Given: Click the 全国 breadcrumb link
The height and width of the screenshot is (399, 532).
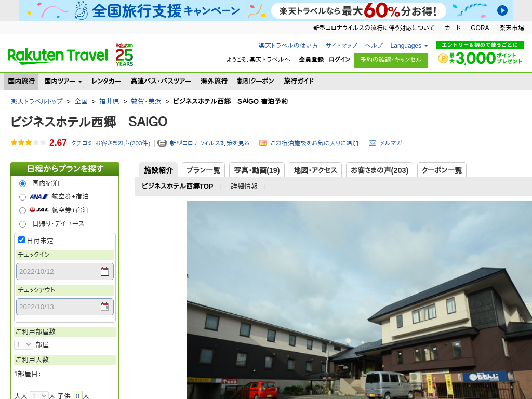Looking at the screenshot, I should pyautogui.click(x=81, y=101).
